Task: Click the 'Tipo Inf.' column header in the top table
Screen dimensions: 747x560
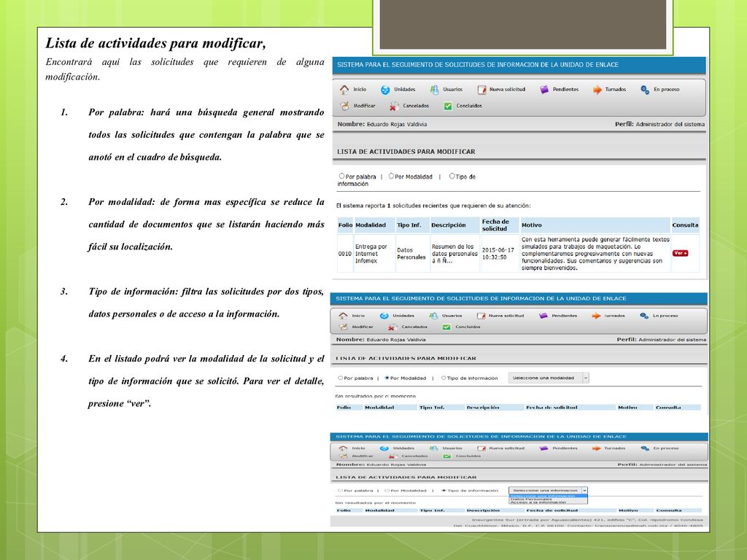Action: coord(413,225)
